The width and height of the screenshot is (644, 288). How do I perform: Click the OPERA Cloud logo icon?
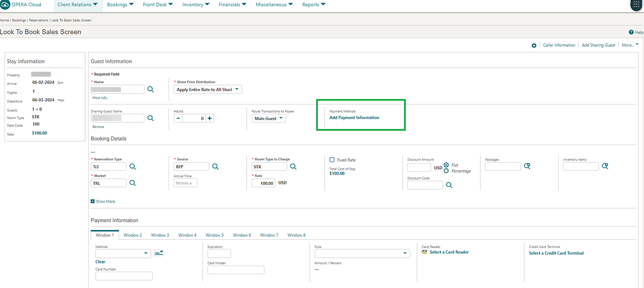pyautogui.click(x=4, y=4)
